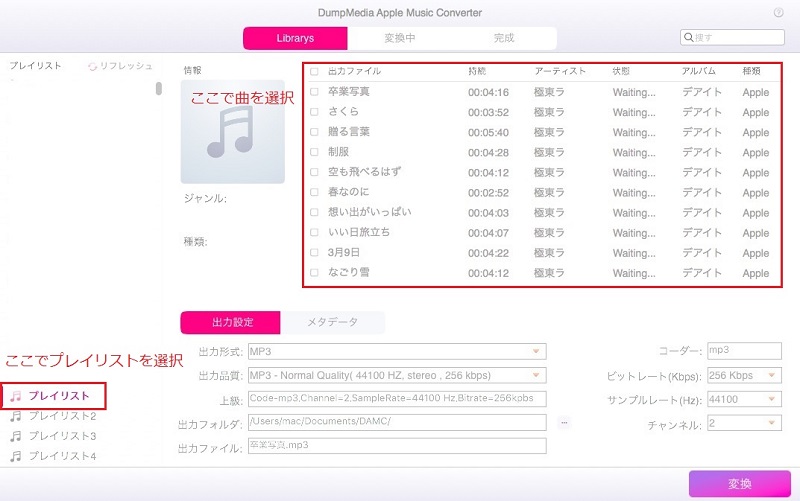Viewport: 800px width, 501px height.
Task: Click the song title 贈る言葉
Action: pyautogui.click(x=348, y=132)
